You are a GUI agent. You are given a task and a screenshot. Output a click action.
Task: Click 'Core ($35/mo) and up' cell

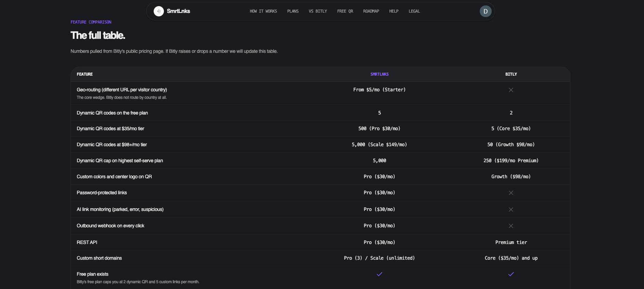(x=511, y=258)
